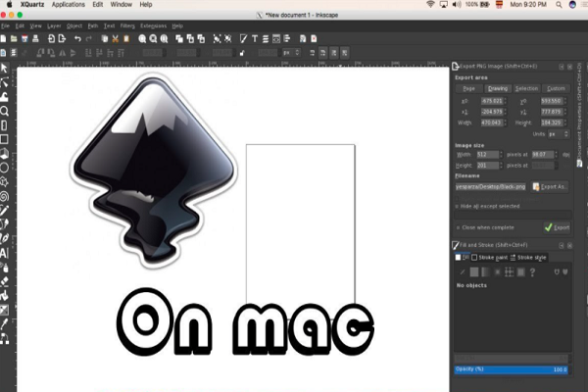Screen dimensions: 588x392
Task: Click the Print document icon
Action: coord(35,38)
